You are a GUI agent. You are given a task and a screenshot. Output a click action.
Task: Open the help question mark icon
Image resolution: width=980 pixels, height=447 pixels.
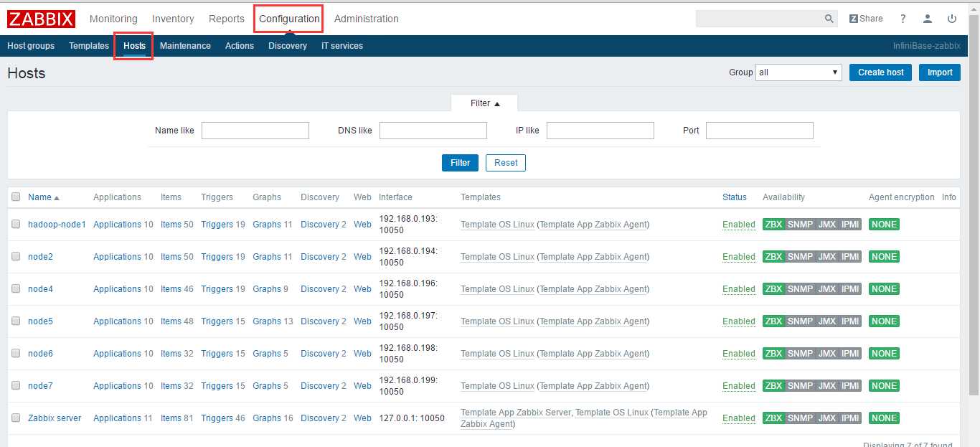903,19
